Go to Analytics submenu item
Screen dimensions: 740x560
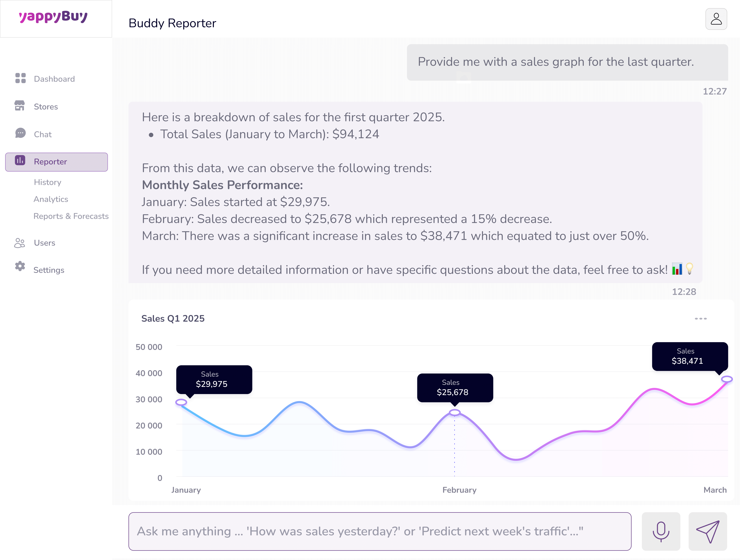(x=51, y=199)
